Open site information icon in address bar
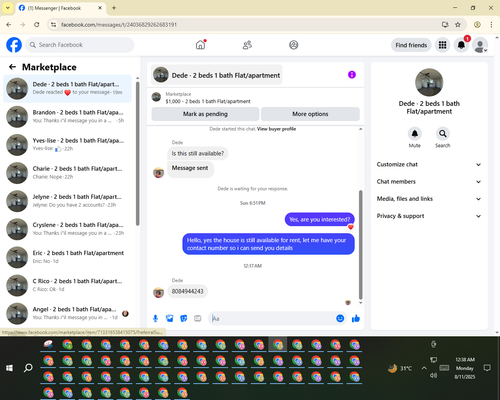The image size is (500, 400). (53, 24)
